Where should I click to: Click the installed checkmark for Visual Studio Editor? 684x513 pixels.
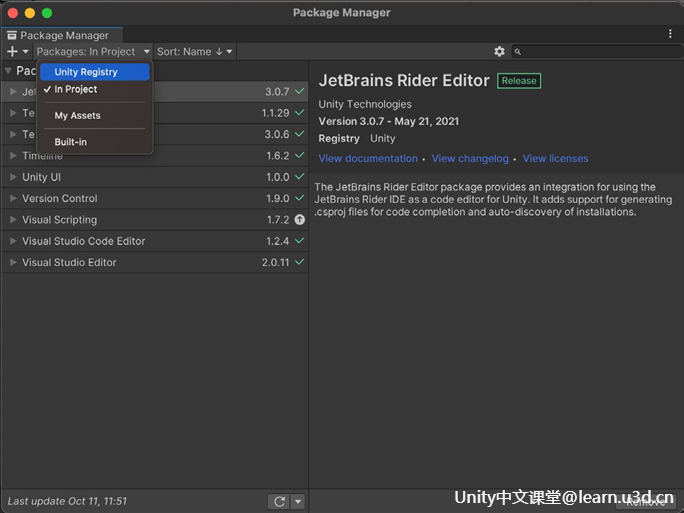(300, 262)
